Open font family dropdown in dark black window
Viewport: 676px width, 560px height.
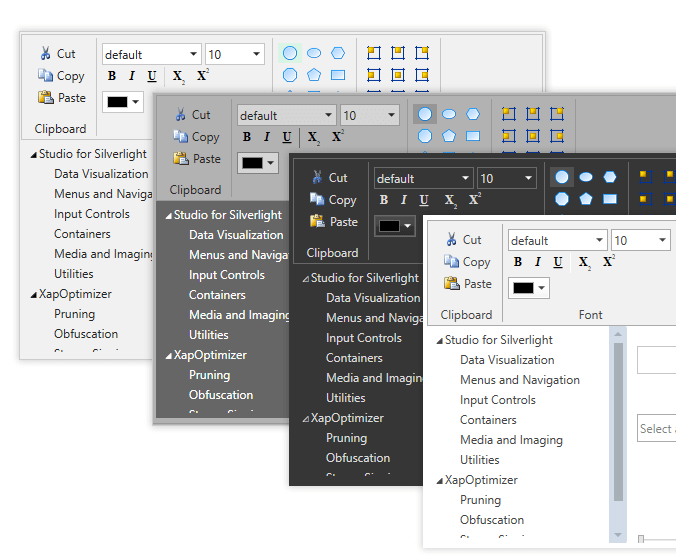(x=465, y=178)
